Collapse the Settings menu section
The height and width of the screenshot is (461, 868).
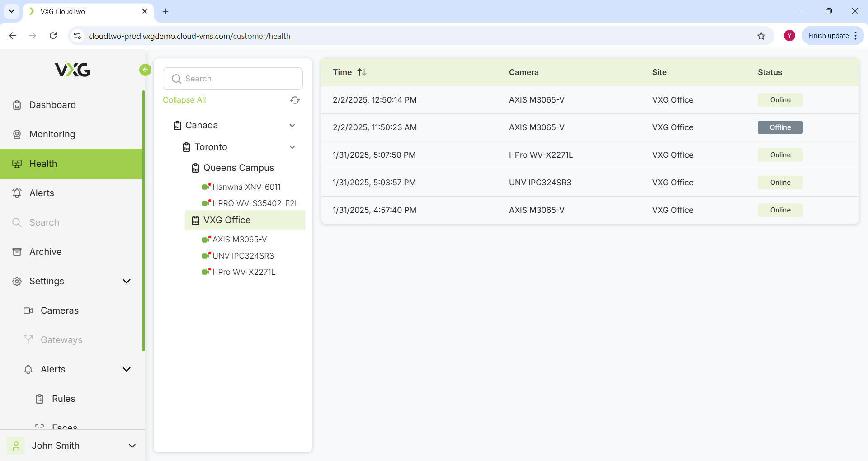click(x=127, y=281)
